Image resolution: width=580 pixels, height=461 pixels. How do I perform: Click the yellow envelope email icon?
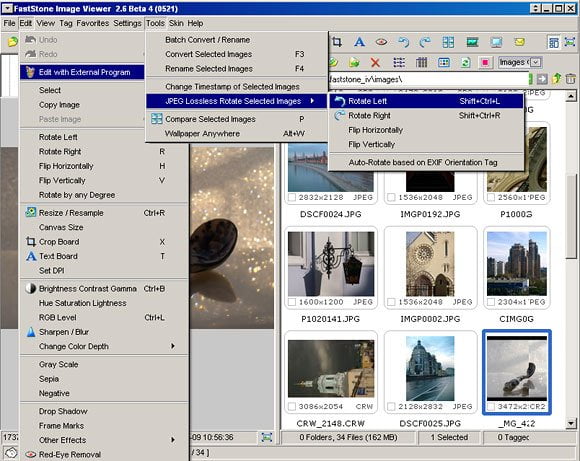point(519,42)
